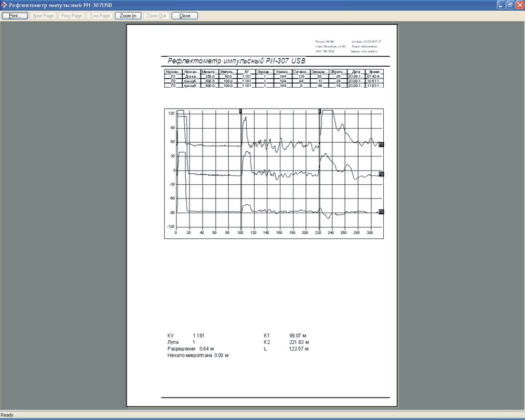Viewport: 525px width, 420px height.
Task: Go to Next Page of preview
Action: pos(43,16)
